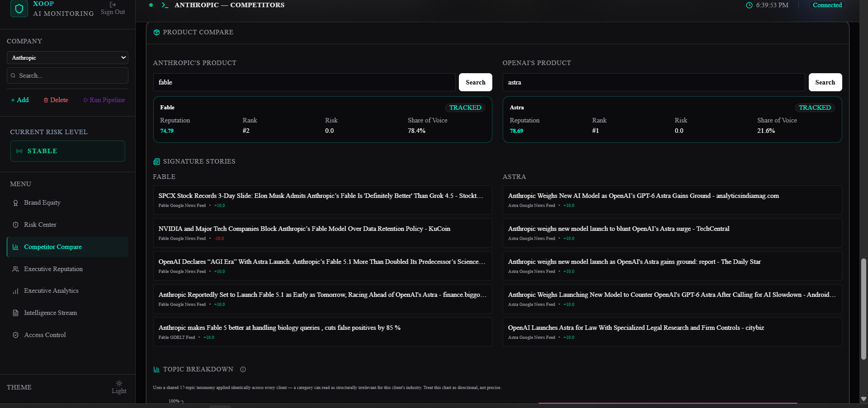Click the Run Pipeline button
The image size is (868, 408).
(x=104, y=100)
